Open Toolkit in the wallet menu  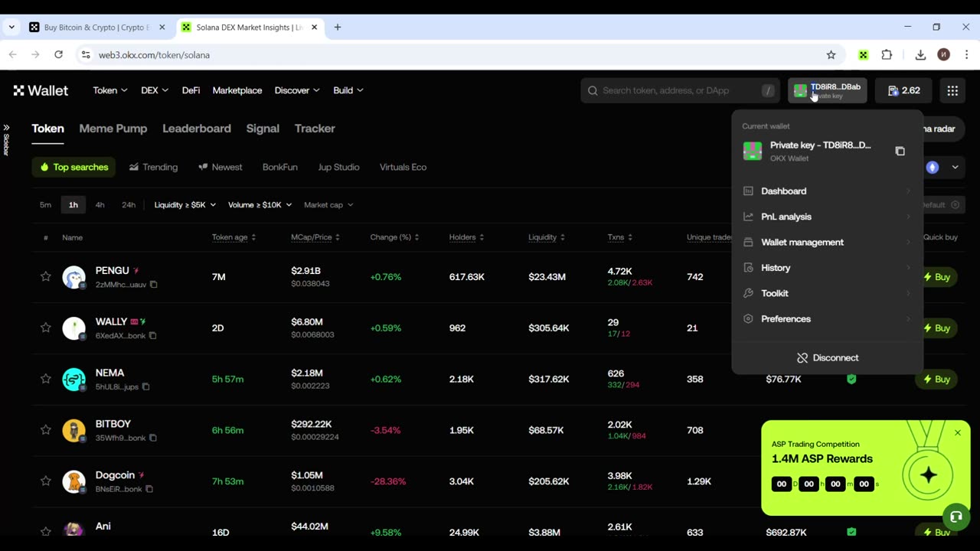tap(827, 293)
